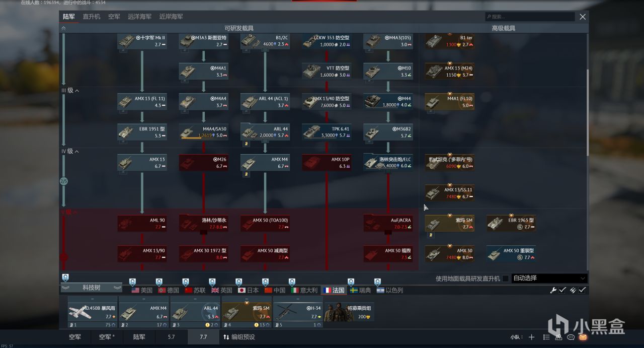This screenshot has height=348, width=644.
Task: Switch to the 陆军 tree tab
Action: click(x=69, y=17)
